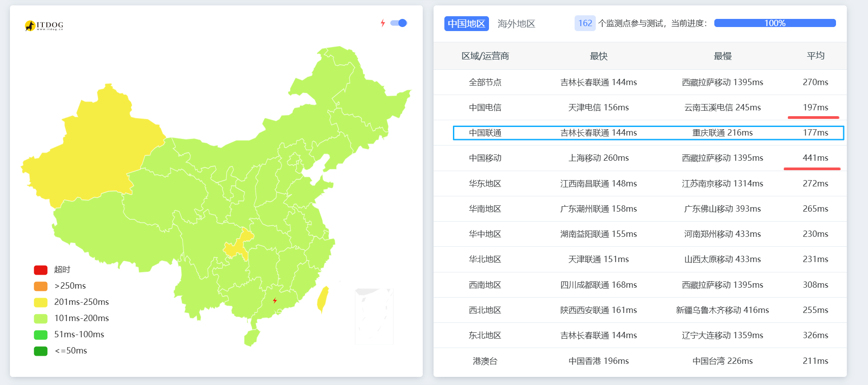Click the dark green <=50ms legend swatch

tap(41, 351)
